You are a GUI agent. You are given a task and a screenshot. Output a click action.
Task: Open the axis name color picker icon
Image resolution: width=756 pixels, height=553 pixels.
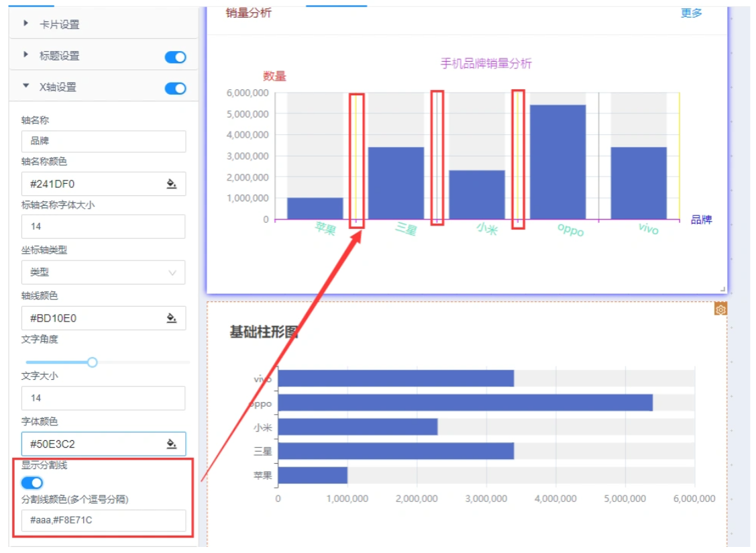click(171, 184)
